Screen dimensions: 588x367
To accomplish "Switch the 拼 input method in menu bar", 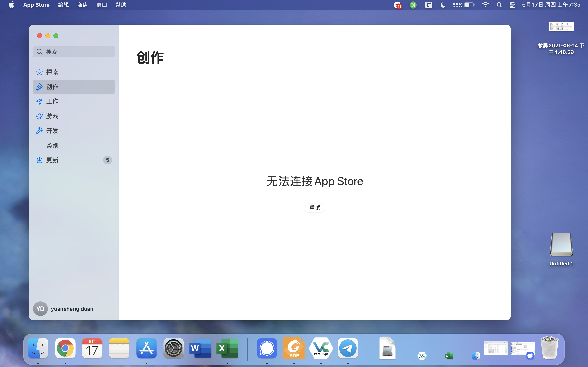I will [x=429, y=5].
